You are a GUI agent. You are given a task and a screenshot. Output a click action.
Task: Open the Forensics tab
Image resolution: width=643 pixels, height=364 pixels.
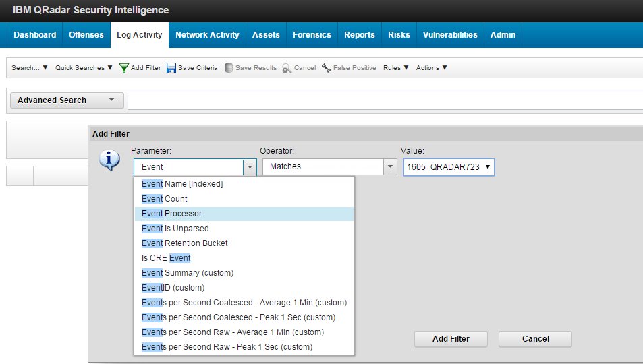pos(312,35)
